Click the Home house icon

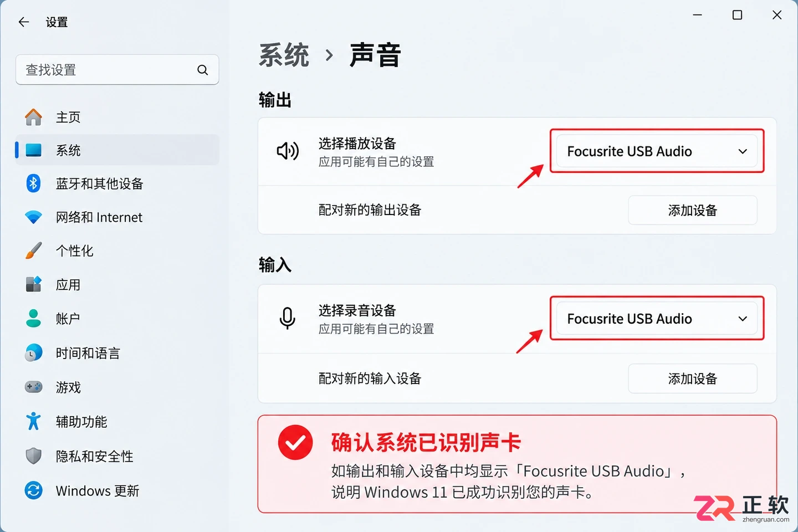tap(33, 117)
